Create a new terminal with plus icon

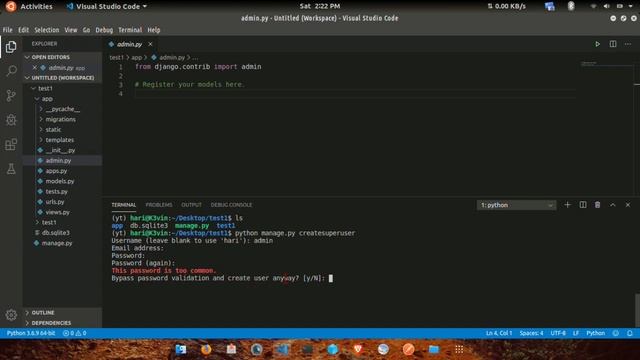(567, 205)
